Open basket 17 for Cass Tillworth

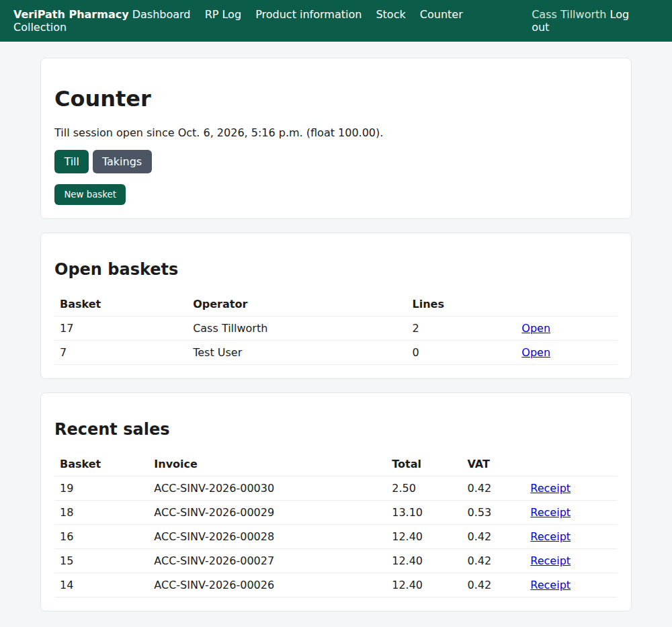click(536, 329)
